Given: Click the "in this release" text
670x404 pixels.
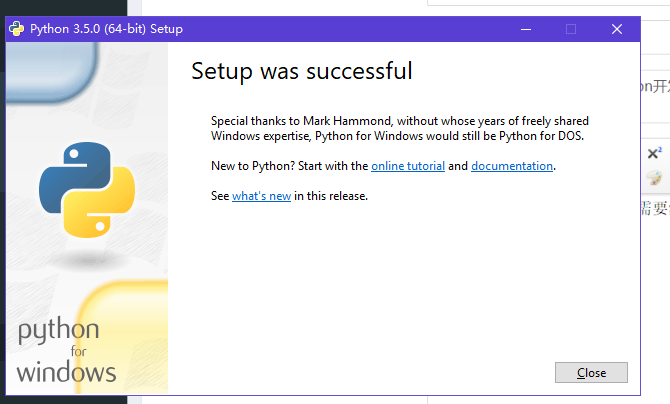Looking at the screenshot, I should click(331, 196).
